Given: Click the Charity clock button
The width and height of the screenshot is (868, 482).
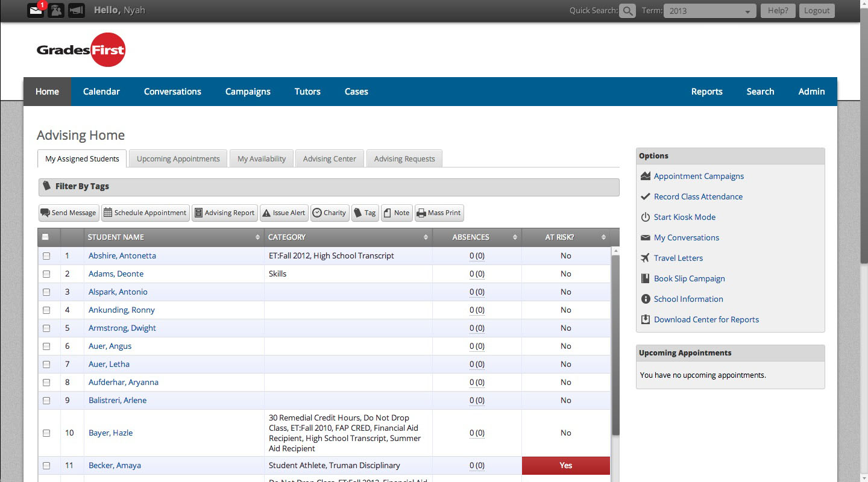Looking at the screenshot, I should (330, 213).
